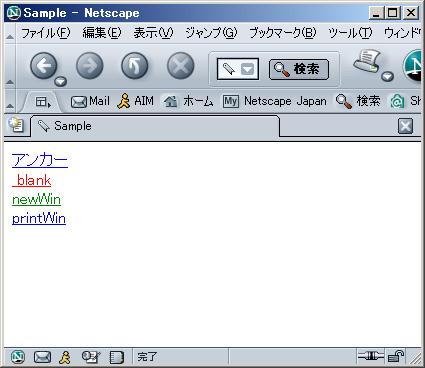Open Mail from status bar envelope icon
This screenshot has width=425, height=368.
pos(42,357)
